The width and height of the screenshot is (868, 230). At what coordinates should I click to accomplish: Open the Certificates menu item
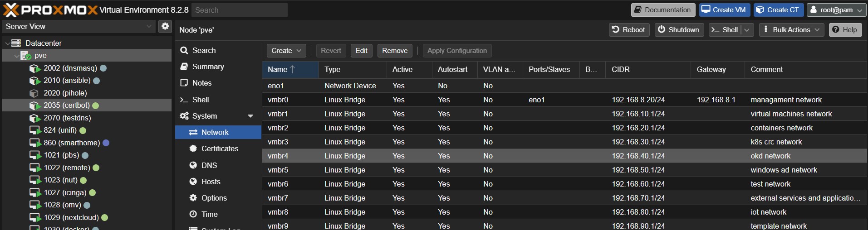pos(220,149)
